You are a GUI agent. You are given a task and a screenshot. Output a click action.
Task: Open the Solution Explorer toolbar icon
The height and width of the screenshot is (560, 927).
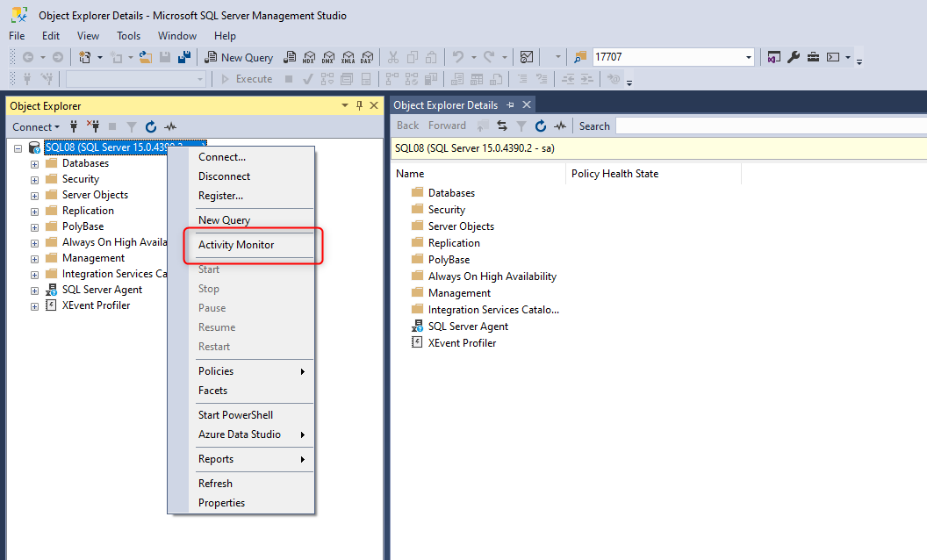tap(774, 57)
